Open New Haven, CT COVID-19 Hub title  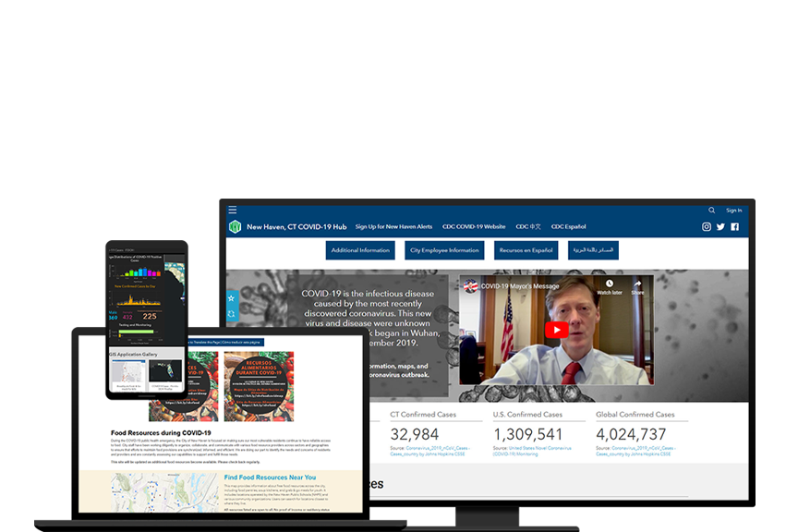[x=296, y=227]
